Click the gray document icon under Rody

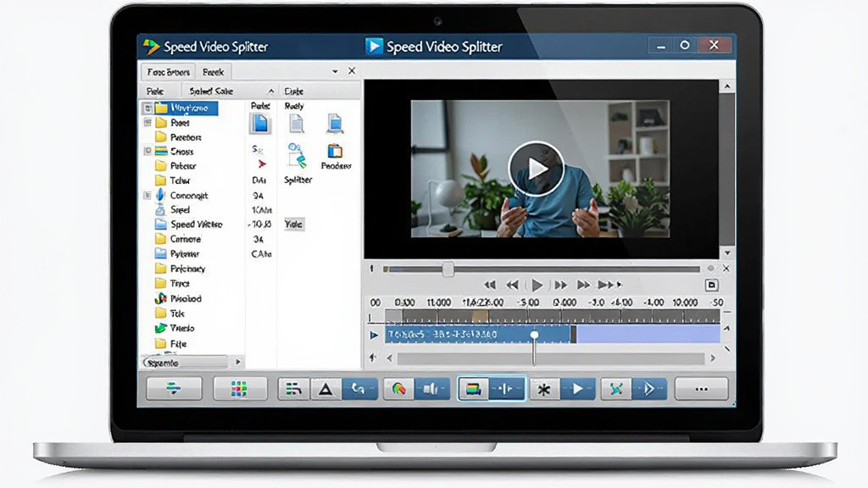tap(297, 124)
